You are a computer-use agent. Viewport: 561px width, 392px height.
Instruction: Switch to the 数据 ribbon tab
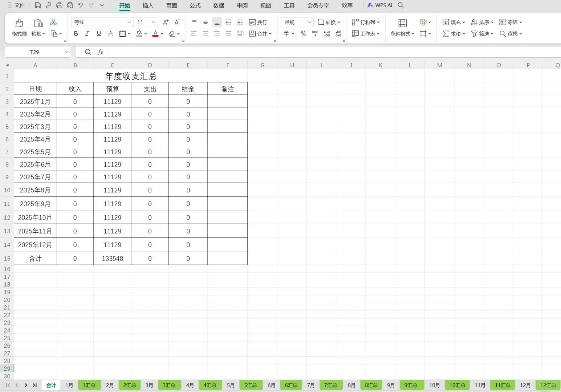click(x=219, y=5)
